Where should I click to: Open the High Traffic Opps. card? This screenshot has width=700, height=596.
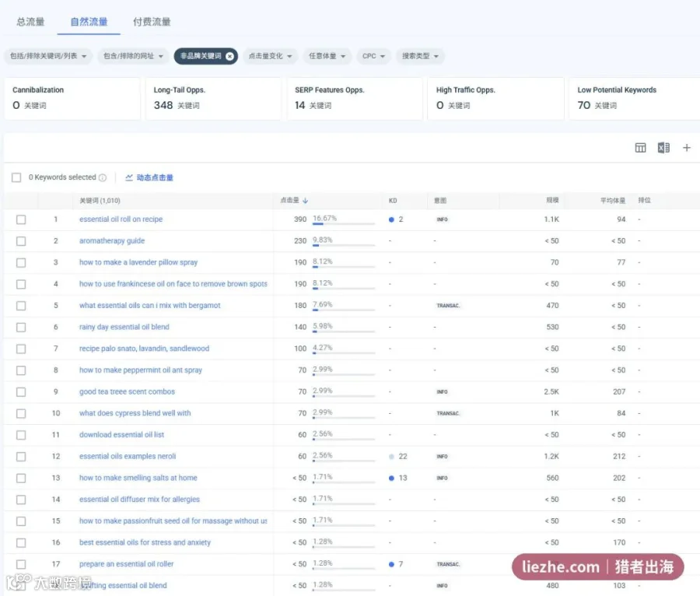tap(495, 98)
